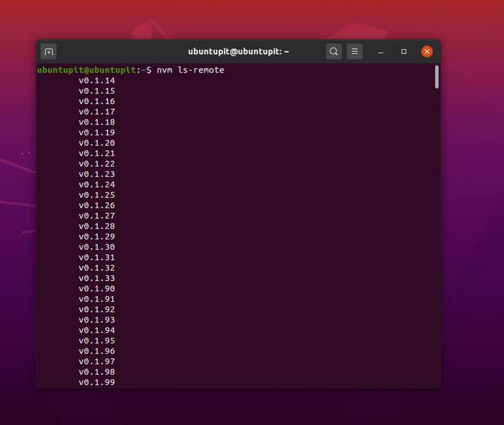Click the terminal vertical scrollbar thumb

pyautogui.click(x=437, y=77)
